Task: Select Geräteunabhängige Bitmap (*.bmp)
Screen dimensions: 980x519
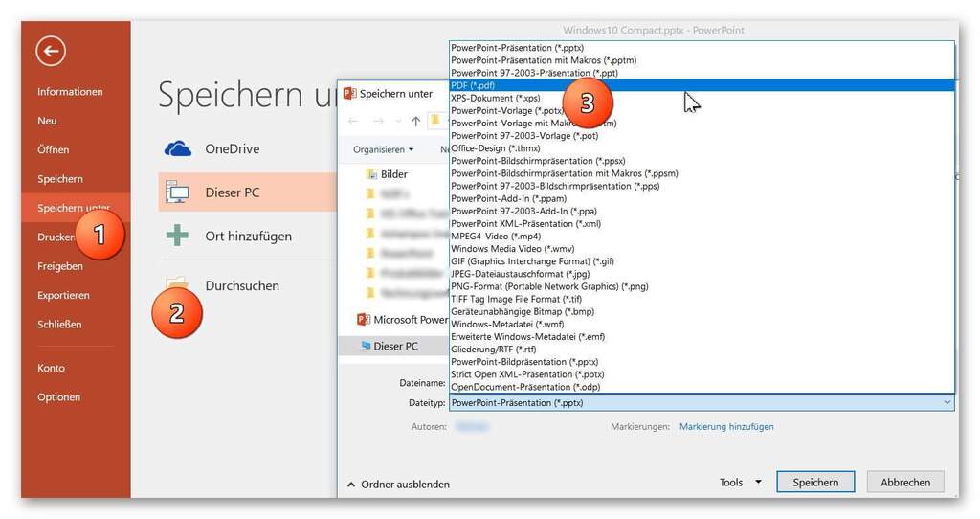Action: [702, 311]
